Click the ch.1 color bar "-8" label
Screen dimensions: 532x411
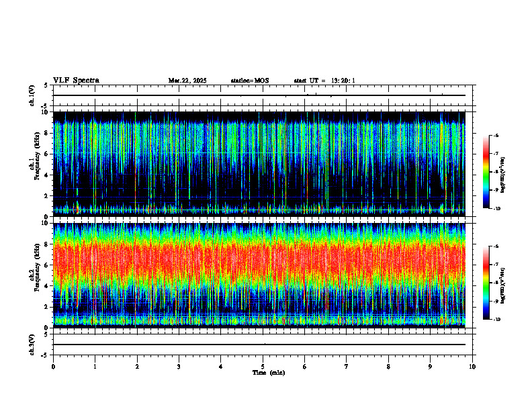pos(496,172)
